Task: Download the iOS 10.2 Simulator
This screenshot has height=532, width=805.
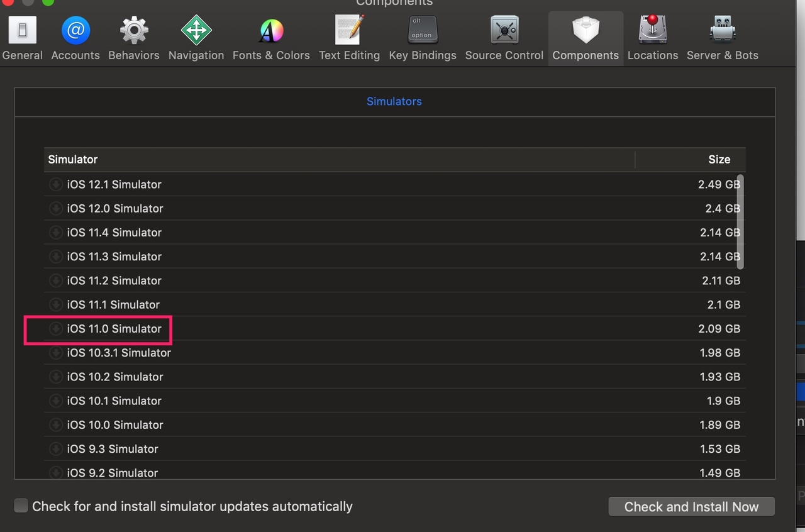Action: point(56,377)
